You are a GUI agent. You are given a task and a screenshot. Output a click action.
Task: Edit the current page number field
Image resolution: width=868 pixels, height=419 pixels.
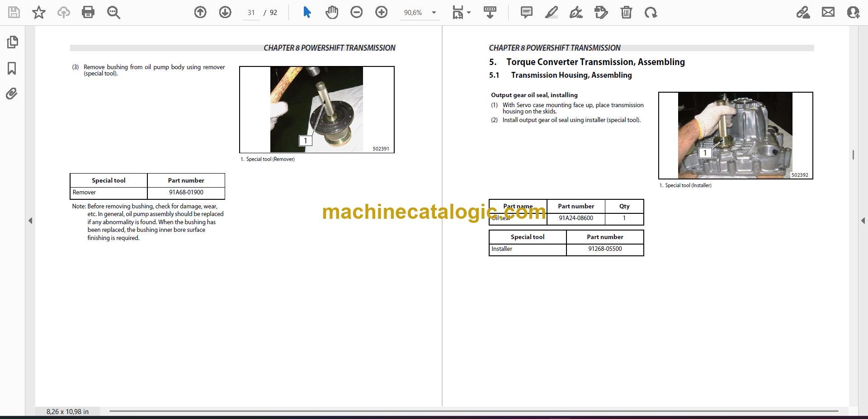click(251, 13)
